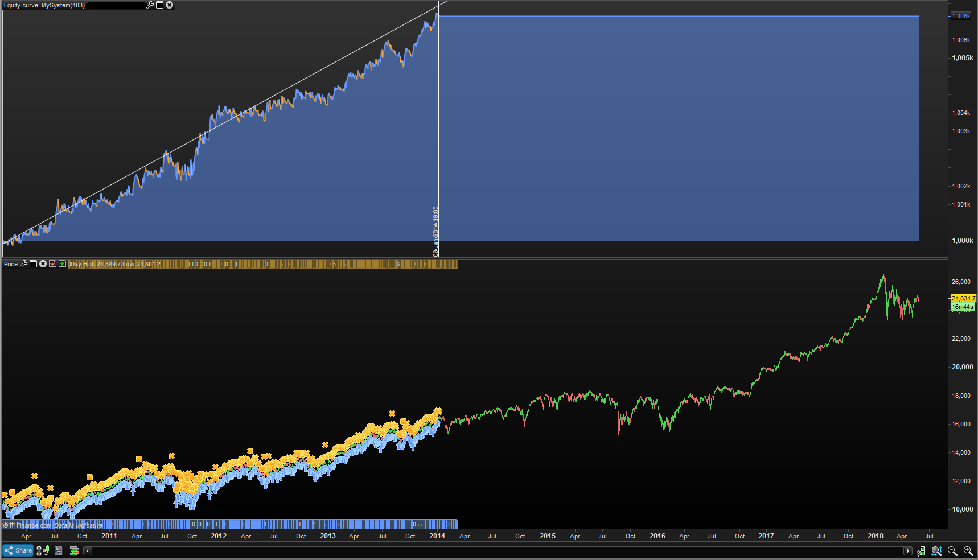Close the Price panel
Image resolution: width=978 pixels, height=560 pixels.
[43, 264]
